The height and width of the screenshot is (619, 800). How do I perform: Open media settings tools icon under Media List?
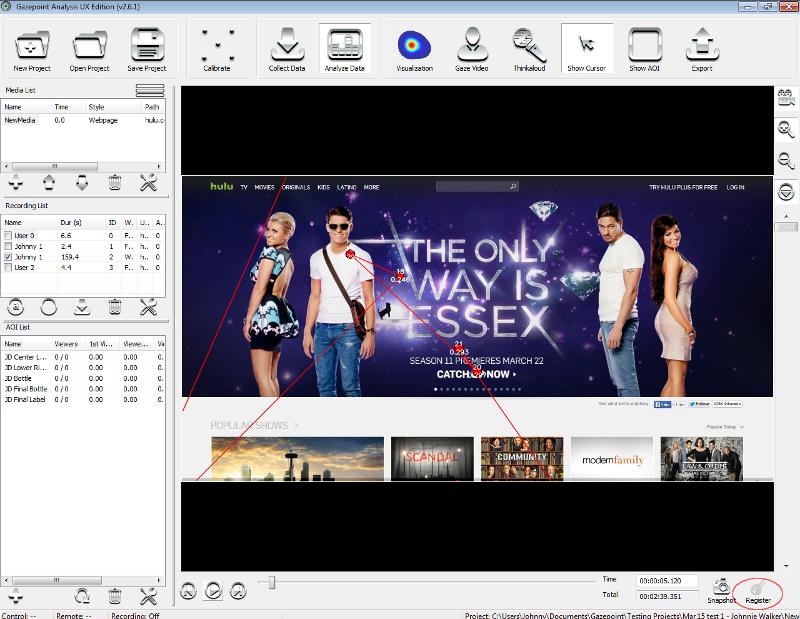coord(148,182)
